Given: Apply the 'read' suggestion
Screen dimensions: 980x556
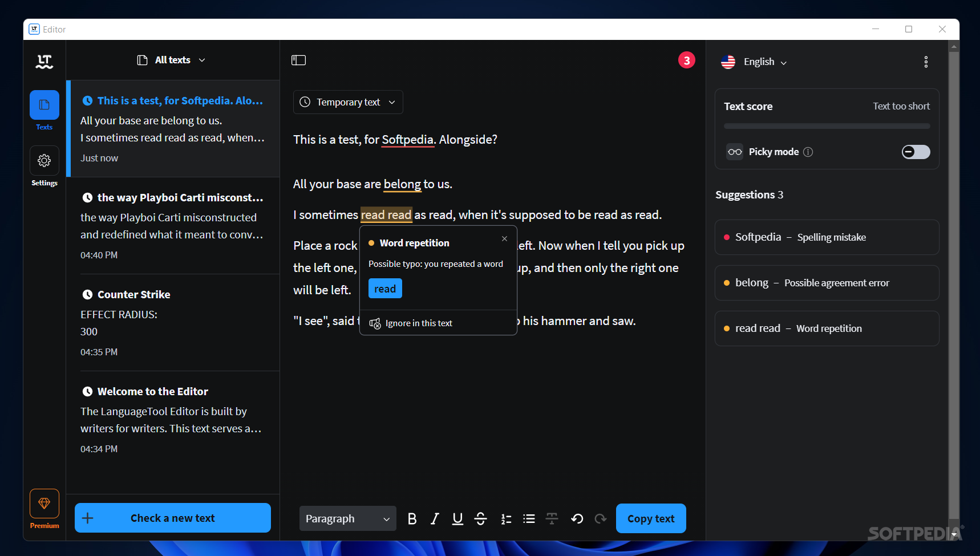Looking at the screenshot, I should pyautogui.click(x=385, y=289).
